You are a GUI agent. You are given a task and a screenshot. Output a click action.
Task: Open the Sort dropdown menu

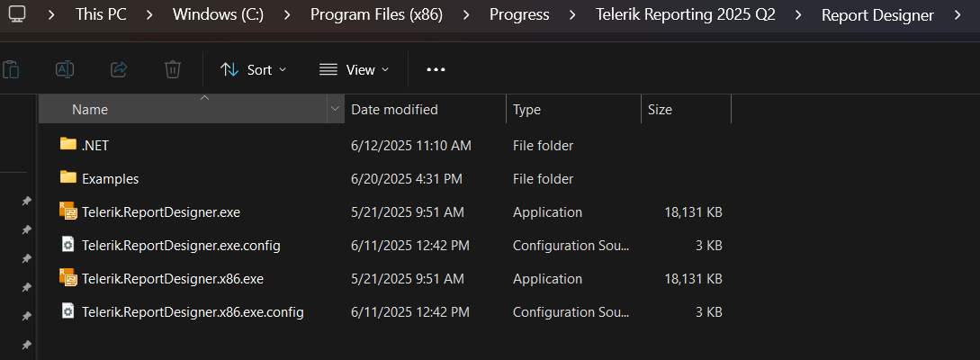254,69
